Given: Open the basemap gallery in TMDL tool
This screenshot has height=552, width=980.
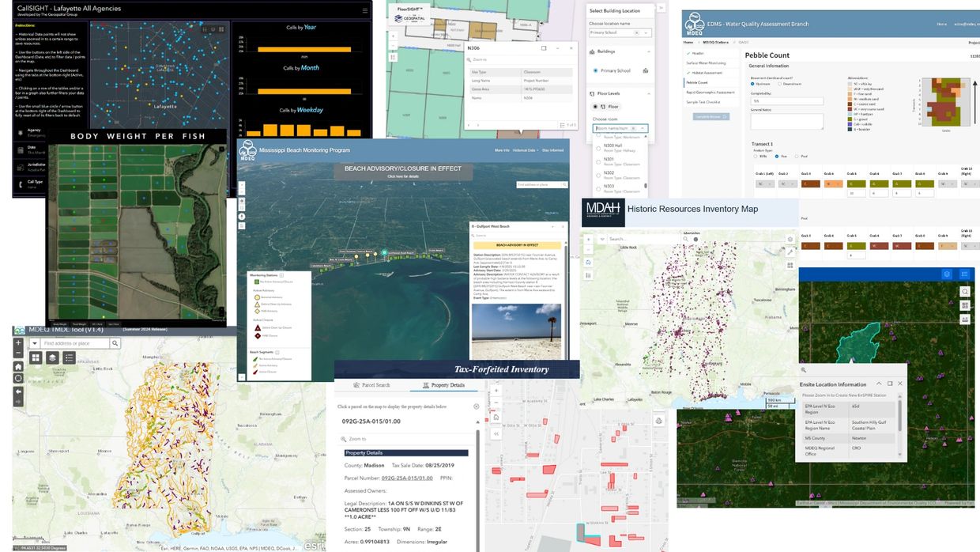Looking at the screenshot, I should [36, 357].
